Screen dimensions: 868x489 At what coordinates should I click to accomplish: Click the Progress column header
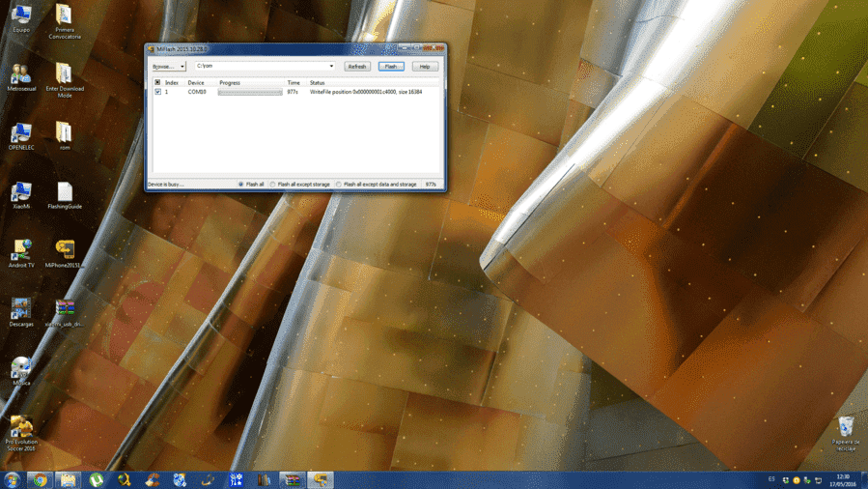point(250,82)
